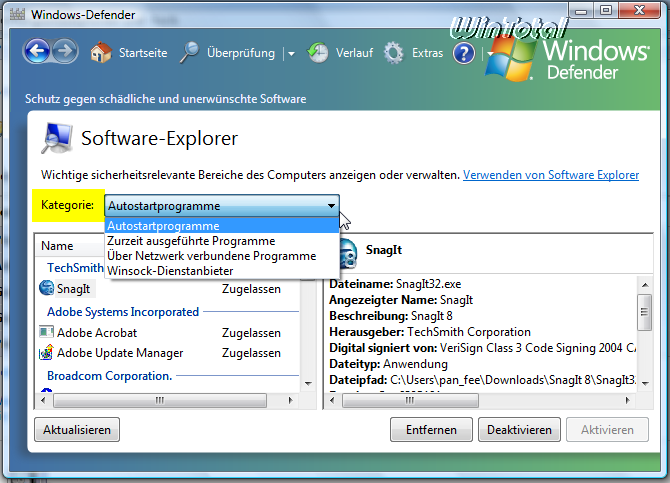
Task: Click the Entfernen button
Action: (431, 430)
